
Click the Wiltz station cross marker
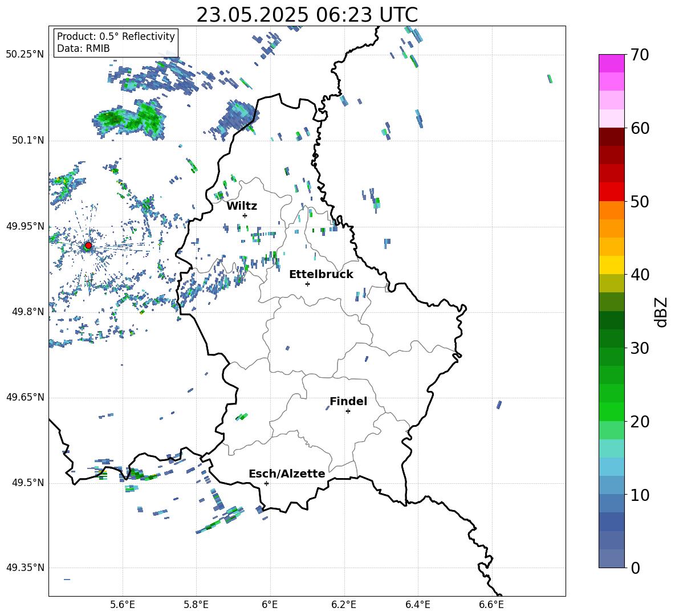pos(245,215)
